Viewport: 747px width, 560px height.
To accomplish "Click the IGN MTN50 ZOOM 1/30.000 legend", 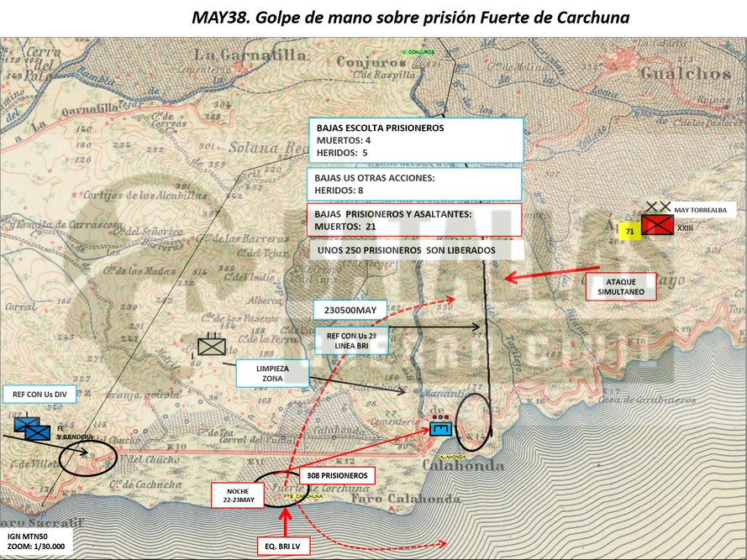I will point(36,541).
